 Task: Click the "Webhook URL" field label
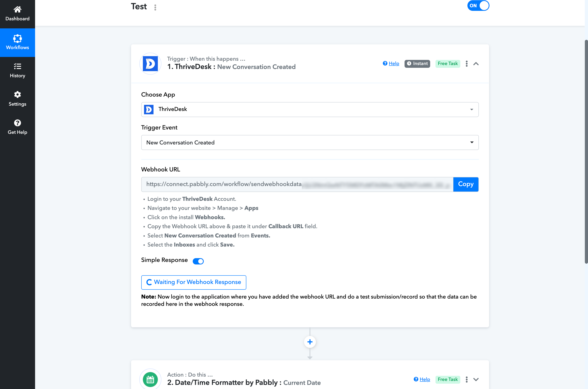(x=161, y=169)
